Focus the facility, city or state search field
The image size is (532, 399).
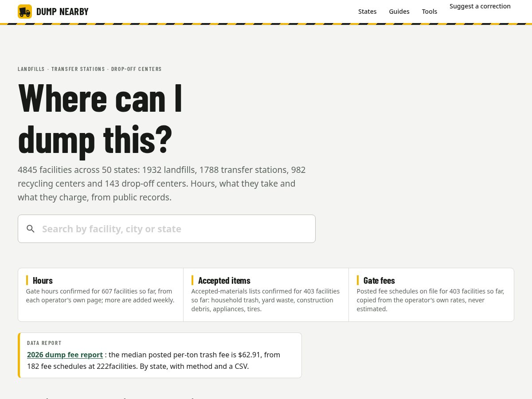(x=167, y=229)
